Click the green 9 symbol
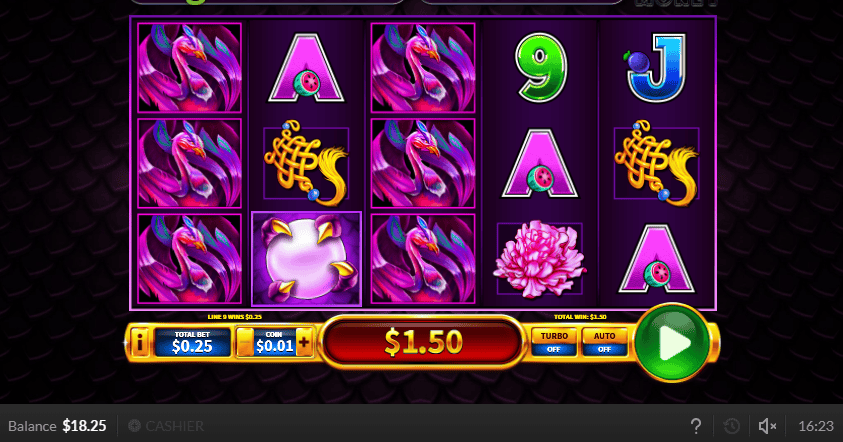Viewport: 843px width, 442px height. click(540, 67)
